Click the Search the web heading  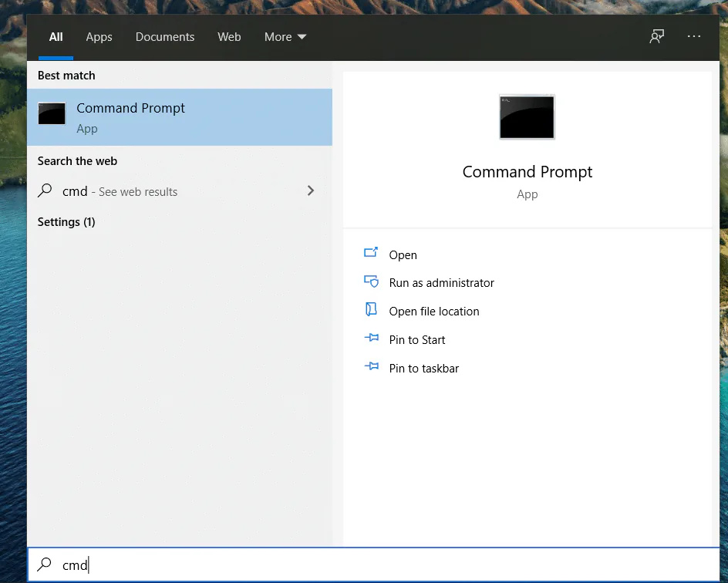pyautogui.click(x=77, y=161)
